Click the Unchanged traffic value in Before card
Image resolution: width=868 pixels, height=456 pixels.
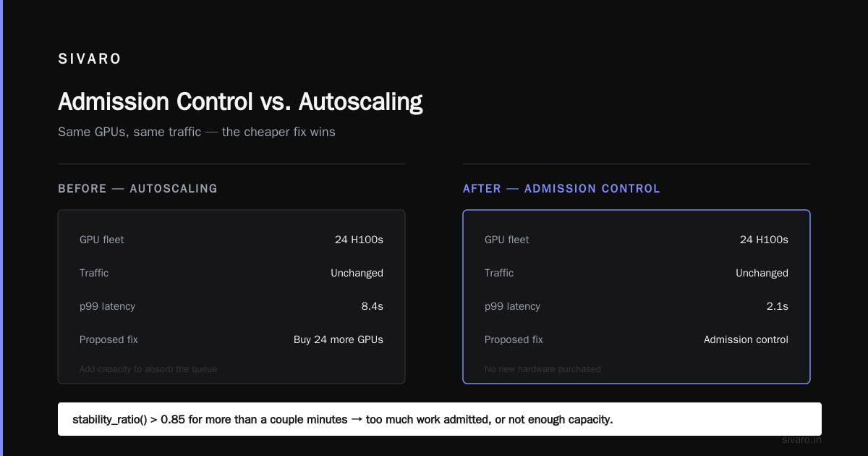[357, 273]
